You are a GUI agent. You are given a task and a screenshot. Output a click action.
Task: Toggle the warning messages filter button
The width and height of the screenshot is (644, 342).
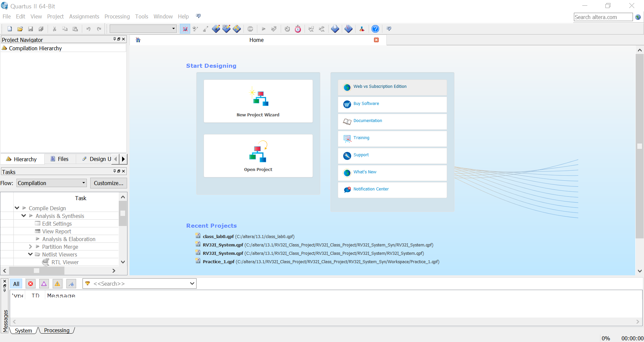click(57, 284)
